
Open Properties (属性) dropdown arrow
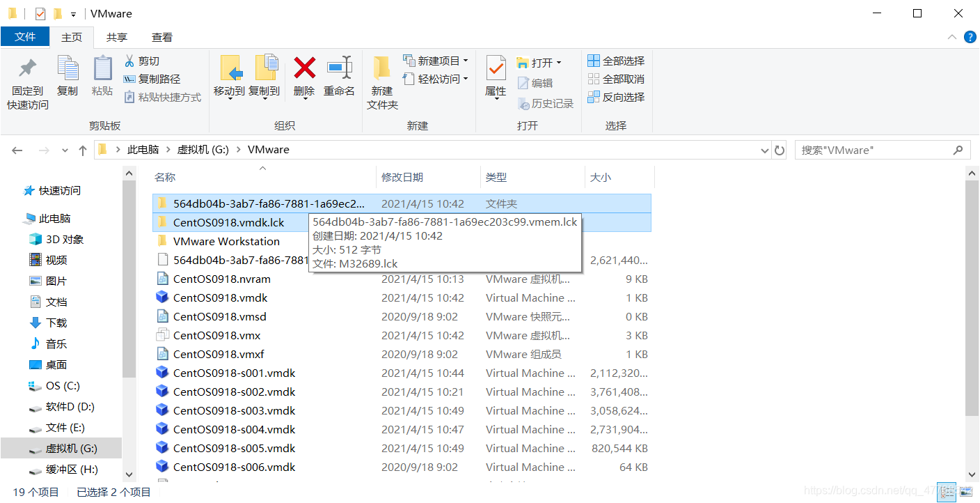tap(496, 98)
